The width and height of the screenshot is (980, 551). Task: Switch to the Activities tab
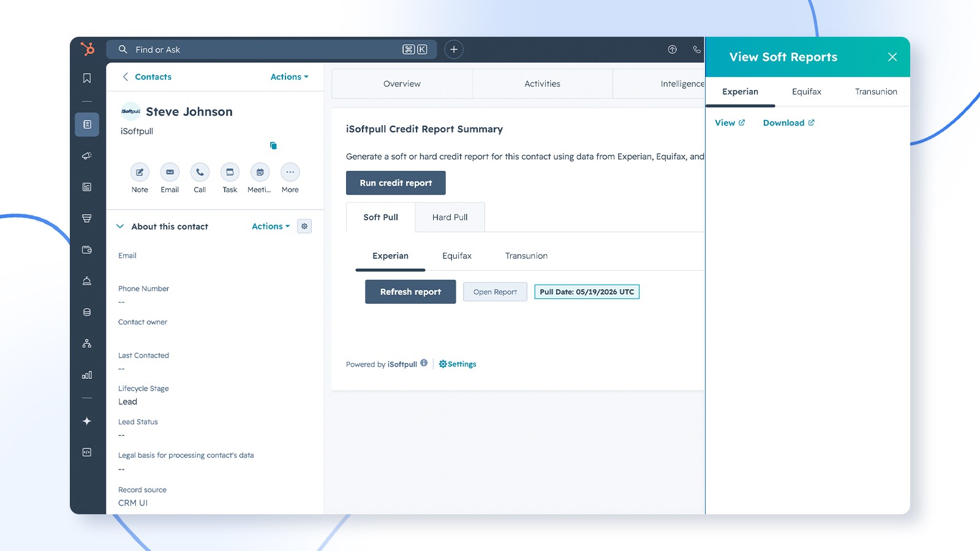pos(542,84)
